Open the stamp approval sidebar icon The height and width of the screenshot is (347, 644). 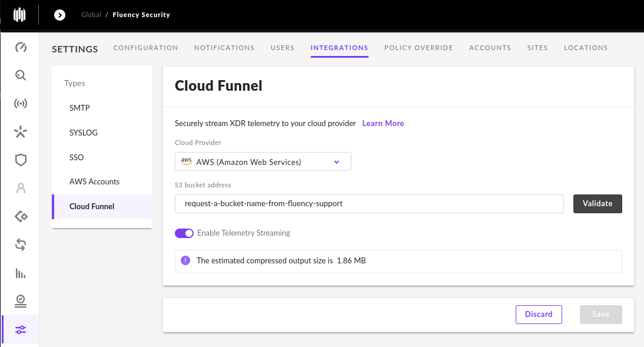click(x=21, y=301)
